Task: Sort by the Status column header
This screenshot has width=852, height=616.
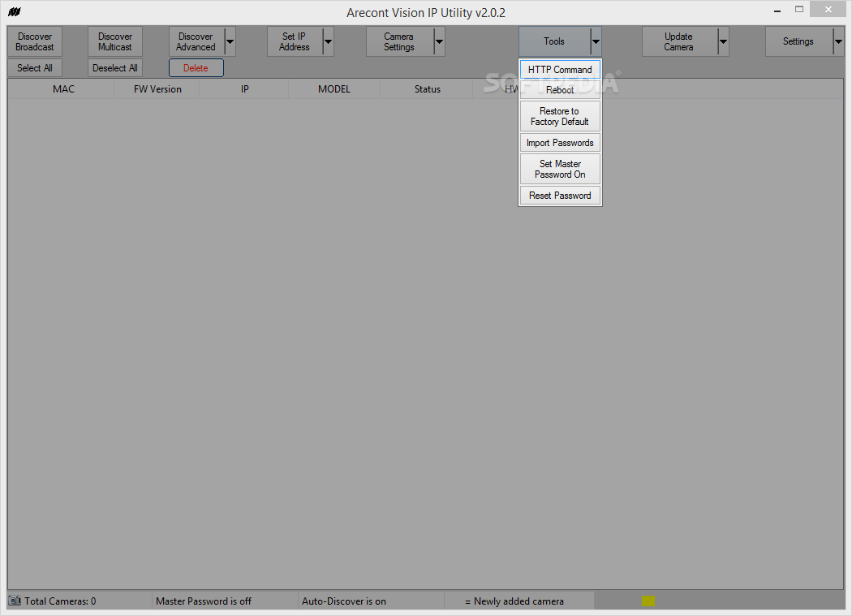Action: (x=428, y=89)
